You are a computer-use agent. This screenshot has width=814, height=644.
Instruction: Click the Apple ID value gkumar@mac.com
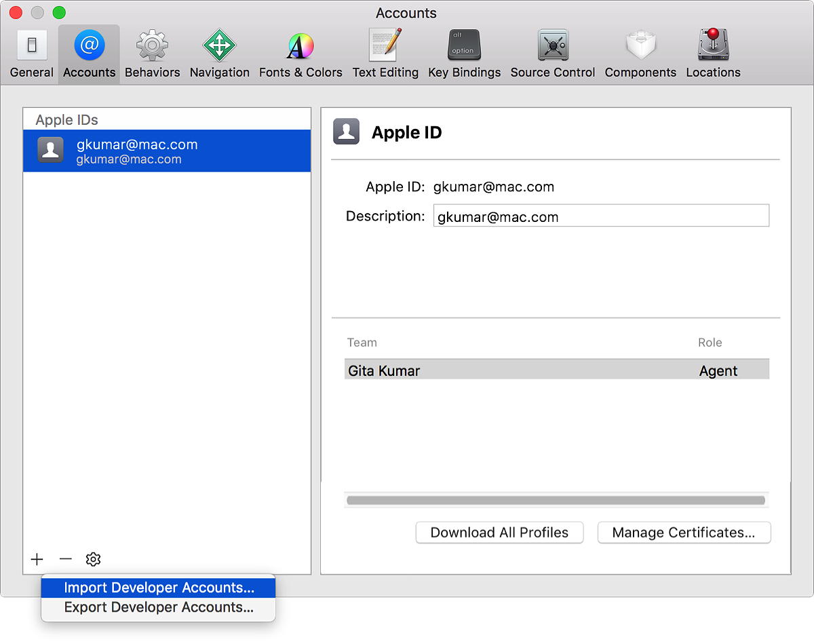494,187
